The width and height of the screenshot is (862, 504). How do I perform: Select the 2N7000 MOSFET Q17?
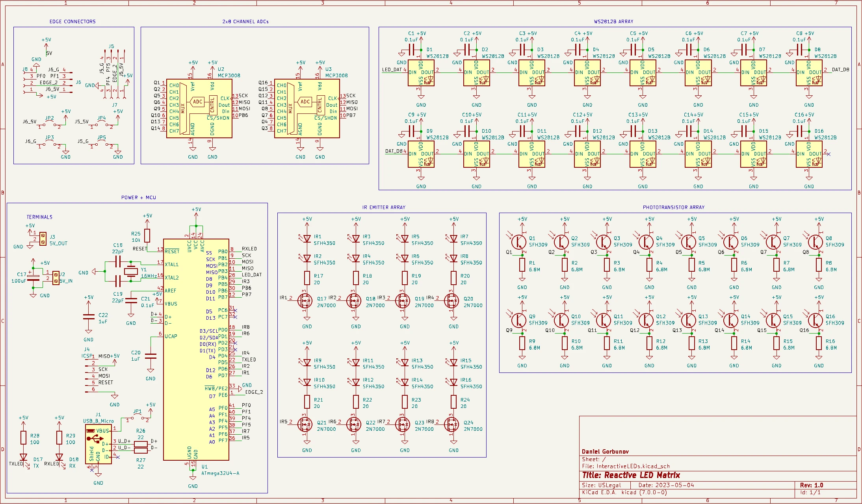pos(305,301)
